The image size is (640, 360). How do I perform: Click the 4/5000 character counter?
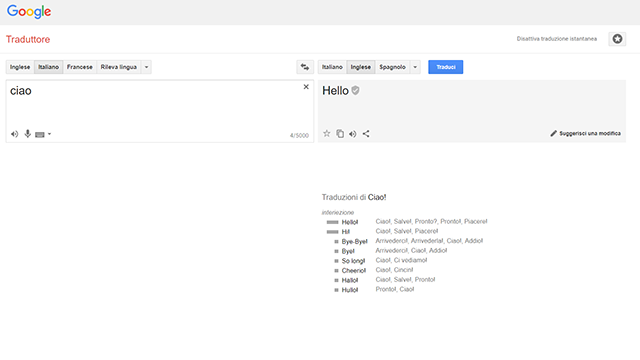point(299,136)
